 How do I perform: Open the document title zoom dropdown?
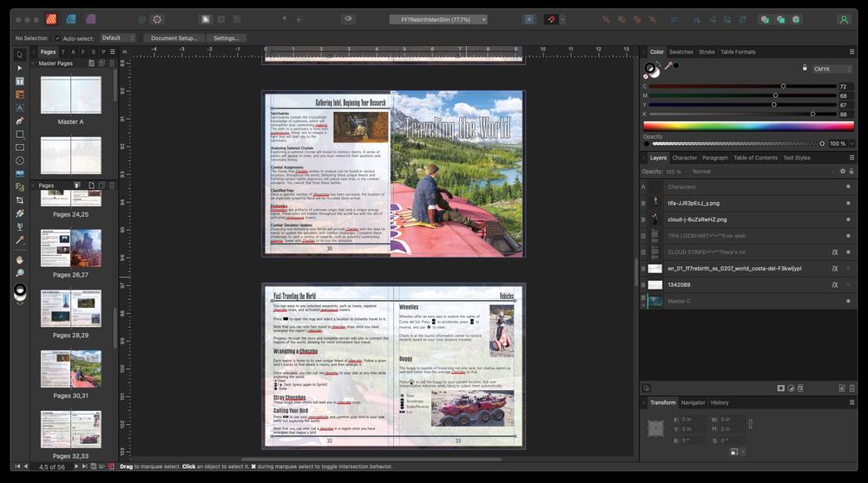(437, 19)
